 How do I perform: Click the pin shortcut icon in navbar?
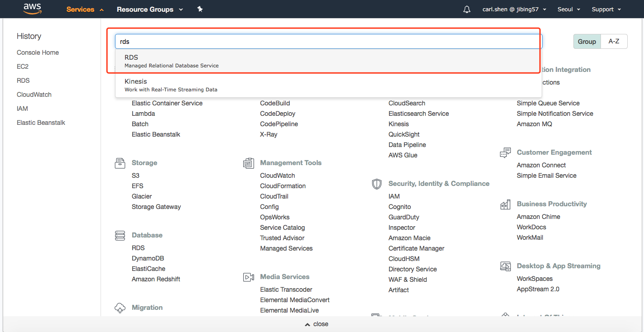coord(200,9)
